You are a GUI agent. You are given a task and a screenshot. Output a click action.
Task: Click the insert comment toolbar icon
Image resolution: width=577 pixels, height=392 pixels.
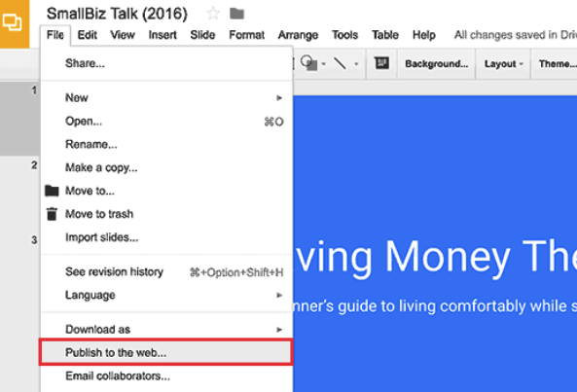point(381,63)
